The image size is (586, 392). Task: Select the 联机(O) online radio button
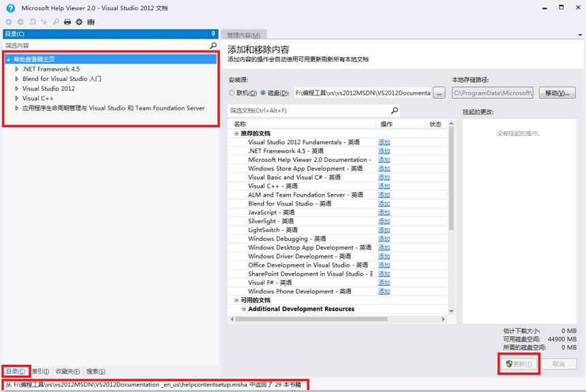click(x=232, y=93)
